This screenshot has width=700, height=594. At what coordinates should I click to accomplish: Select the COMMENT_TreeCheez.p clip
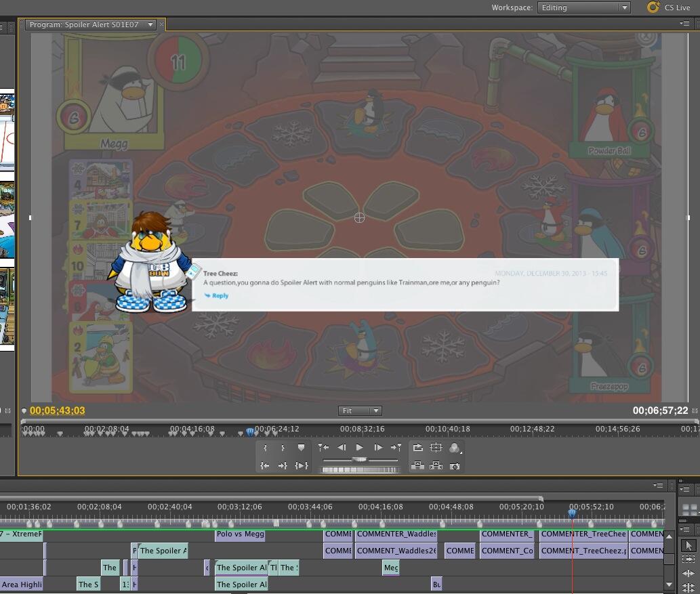(583, 551)
